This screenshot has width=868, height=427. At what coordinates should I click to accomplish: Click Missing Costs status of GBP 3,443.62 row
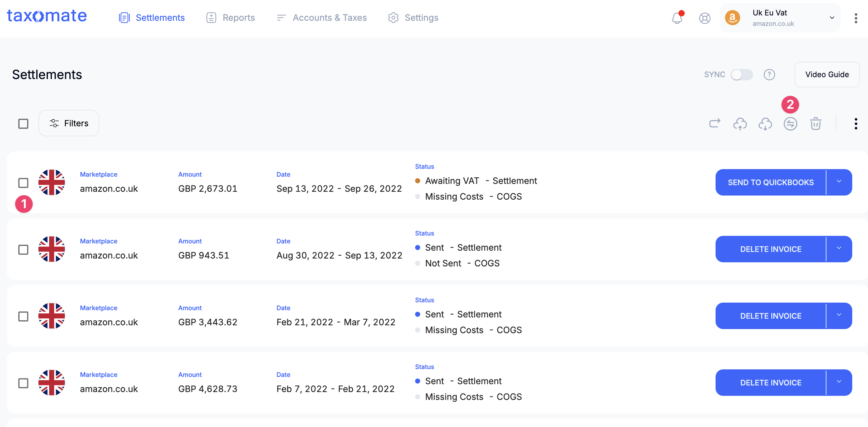tap(468, 330)
